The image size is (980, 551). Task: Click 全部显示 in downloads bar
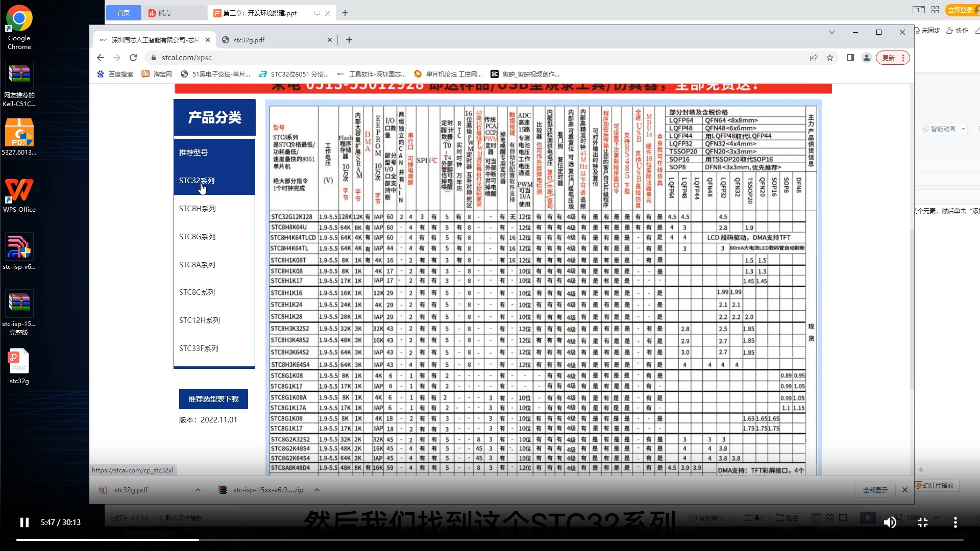point(875,490)
